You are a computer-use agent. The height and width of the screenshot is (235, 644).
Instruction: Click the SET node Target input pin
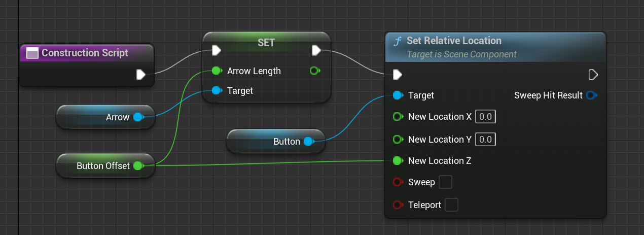pos(217,91)
